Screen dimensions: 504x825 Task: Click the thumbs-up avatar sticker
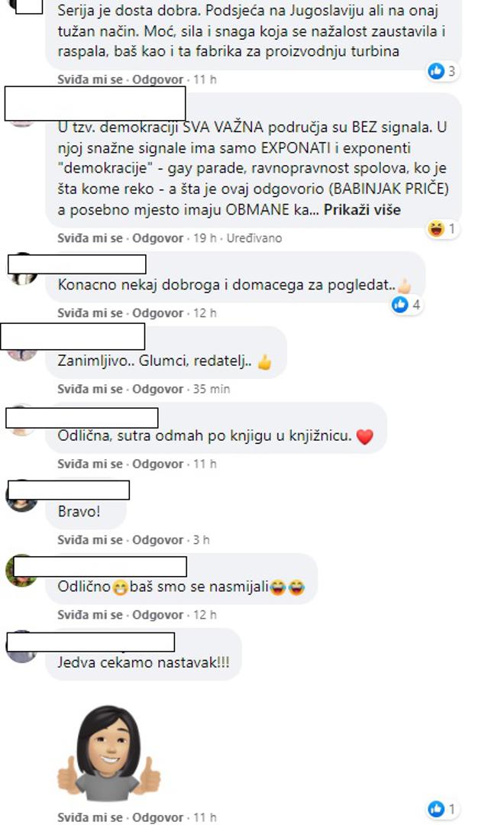pyautogui.click(x=109, y=752)
